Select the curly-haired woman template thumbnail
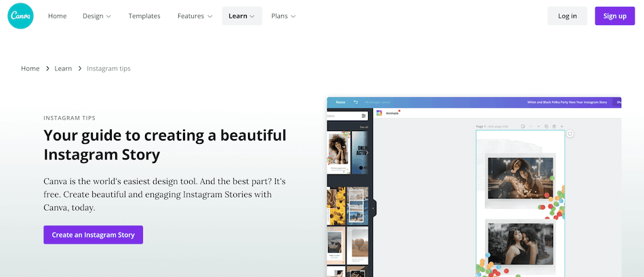Image resolution: width=644 pixels, height=277 pixels. tap(339, 153)
